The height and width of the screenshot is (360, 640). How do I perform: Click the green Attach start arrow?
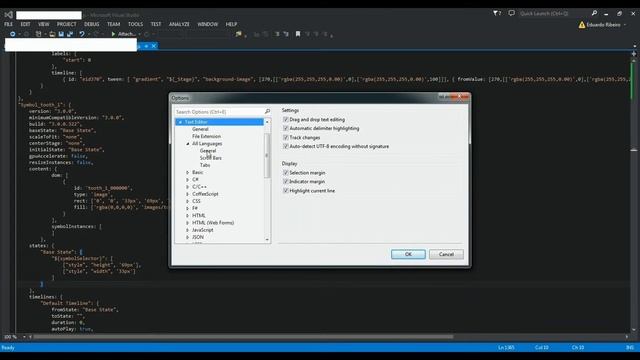tap(113, 34)
